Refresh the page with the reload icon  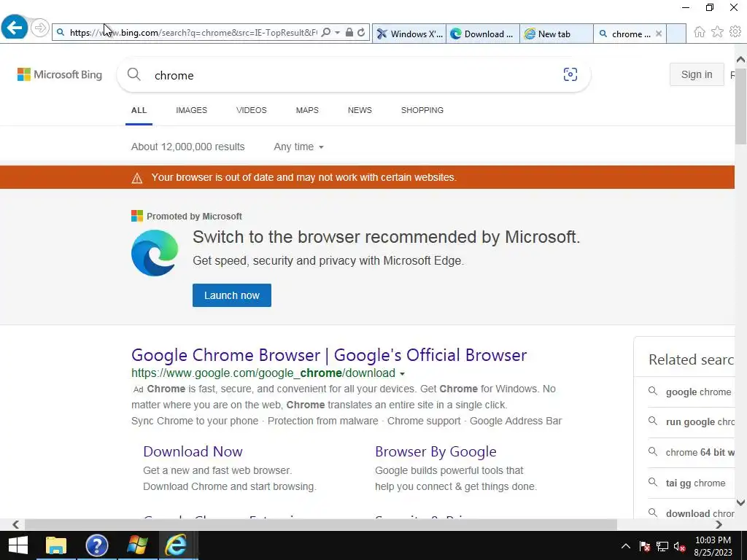point(361,32)
